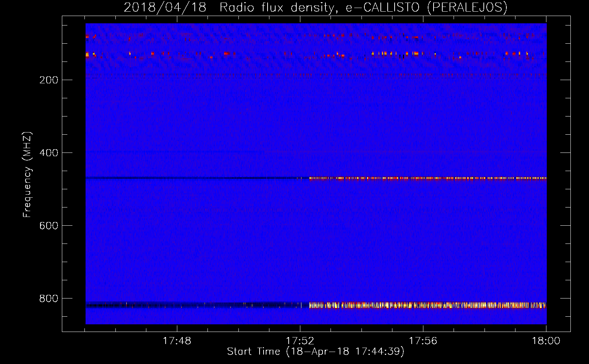This screenshot has width=589, height=364.
Task: Select the 800 MHz frequency tick label
Action: coord(48,298)
